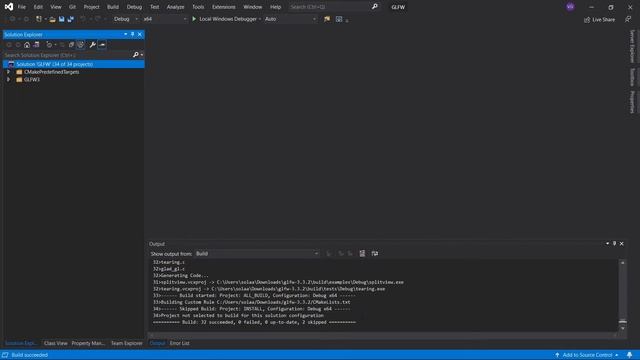Click Add to Source Control button
Screen dimensions: 640x360
[x=587, y=355]
